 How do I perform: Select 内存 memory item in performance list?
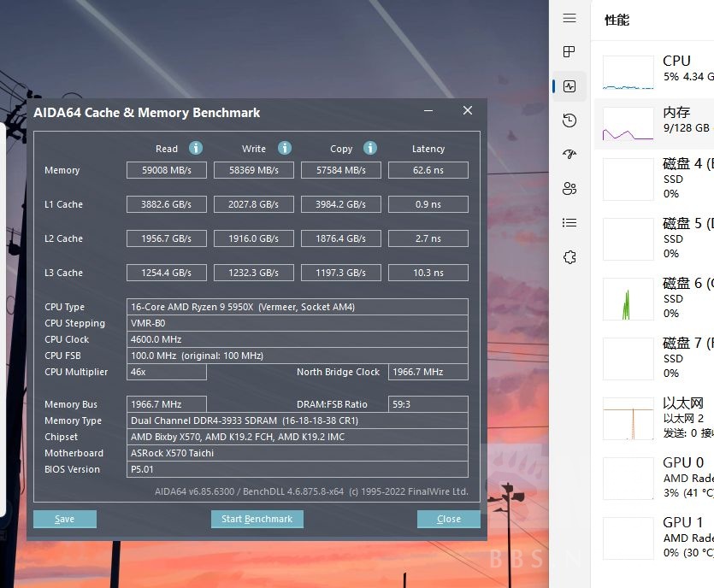[x=654, y=124]
